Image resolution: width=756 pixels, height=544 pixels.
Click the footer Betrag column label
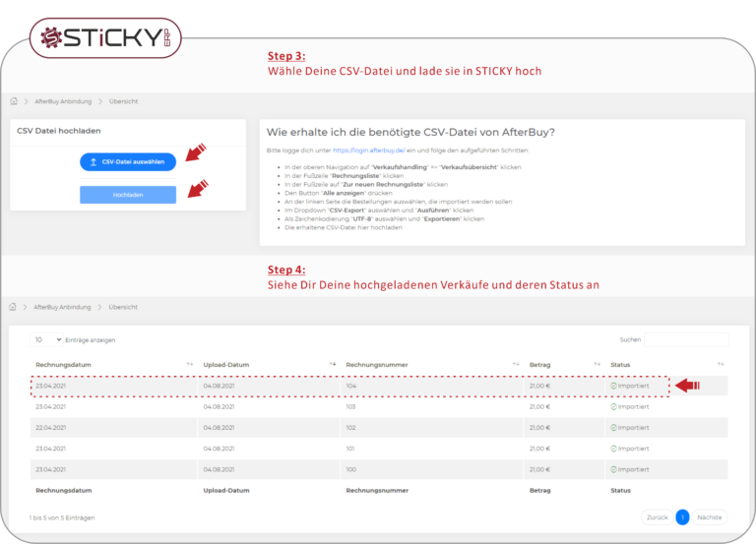coord(539,491)
